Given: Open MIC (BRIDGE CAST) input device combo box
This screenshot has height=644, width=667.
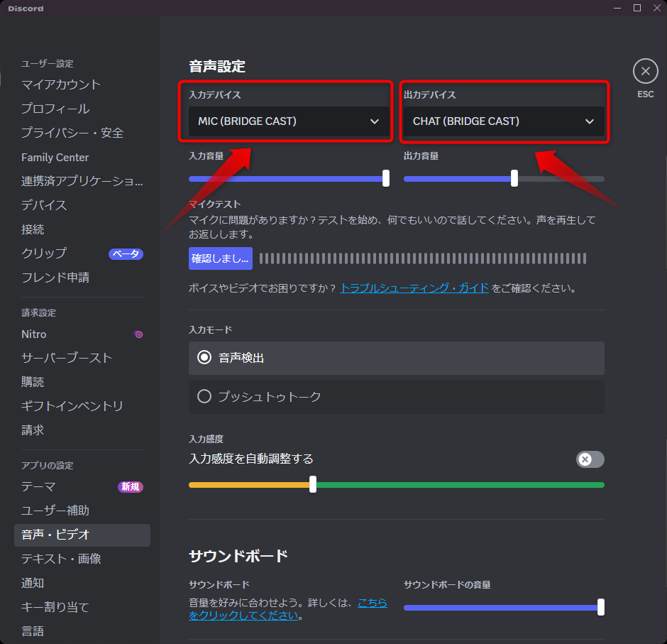Looking at the screenshot, I should (x=289, y=121).
